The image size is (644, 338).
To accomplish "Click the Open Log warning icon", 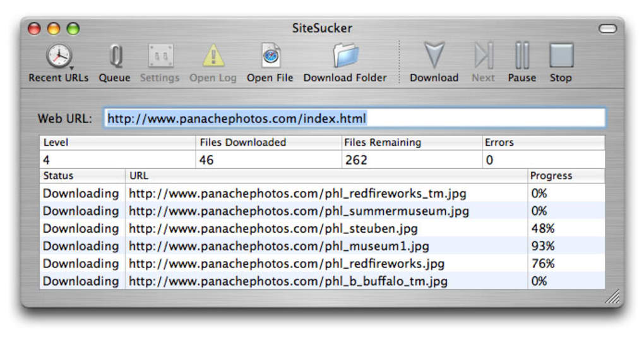I will [x=213, y=55].
